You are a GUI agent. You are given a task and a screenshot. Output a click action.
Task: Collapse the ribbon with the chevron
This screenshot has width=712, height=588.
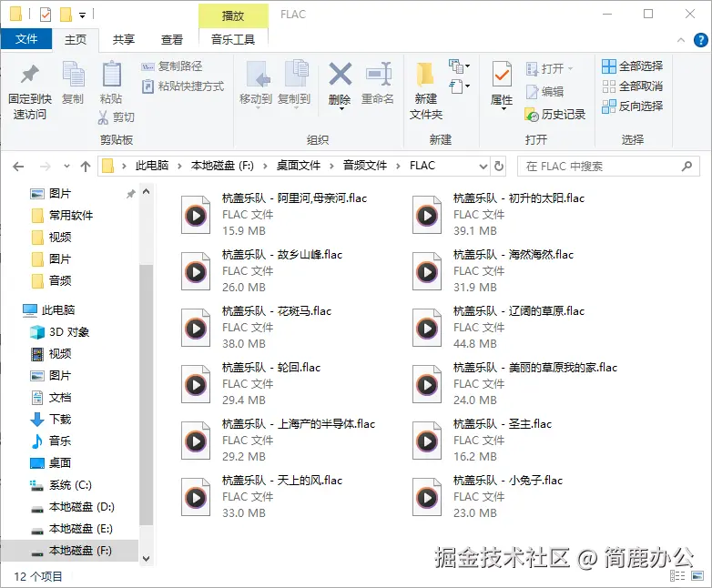tap(681, 40)
